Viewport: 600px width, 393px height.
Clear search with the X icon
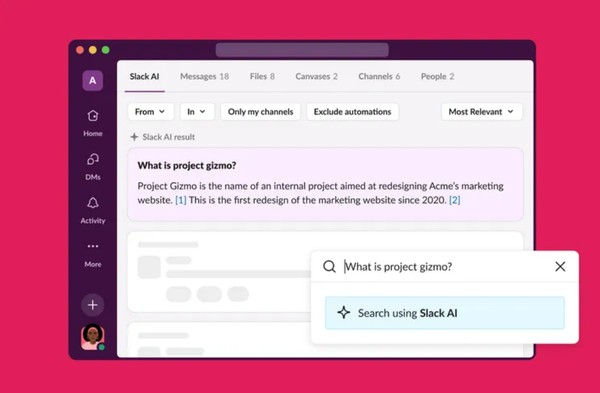coord(560,266)
